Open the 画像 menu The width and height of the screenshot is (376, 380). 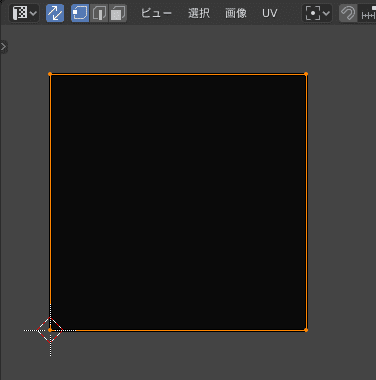pyautogui.click(x=236, y=13)
